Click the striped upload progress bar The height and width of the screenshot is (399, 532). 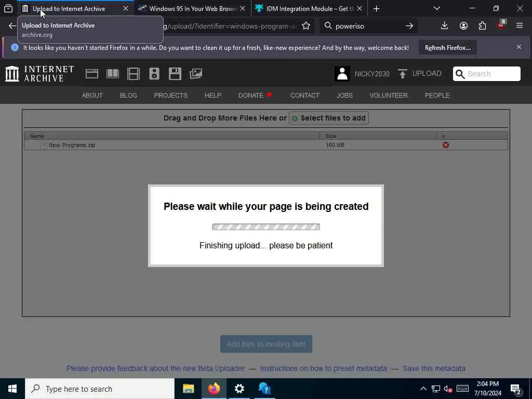point(266,227)
